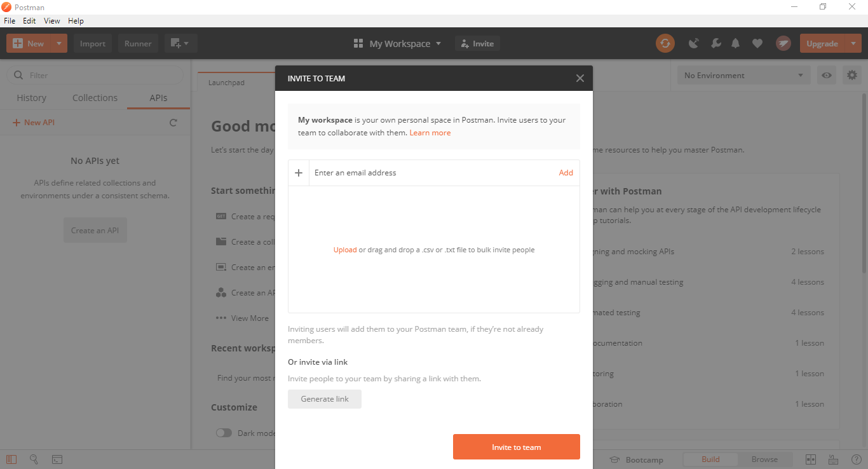868x469 pixels.
Task: Open the Postman console icon in status bar
Action: pyautogui.click(x=57, y=459)
